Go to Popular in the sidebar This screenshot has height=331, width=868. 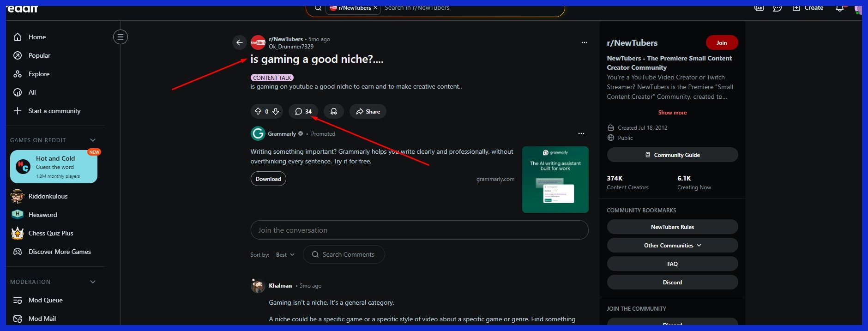[x=39, y=55]
